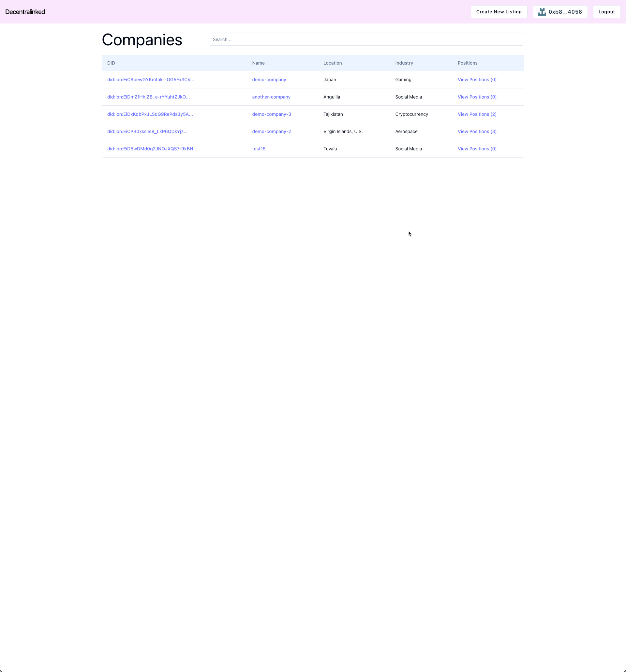
Task: Open the Decentralinked home logo
Action: click(x=25, y=12)
